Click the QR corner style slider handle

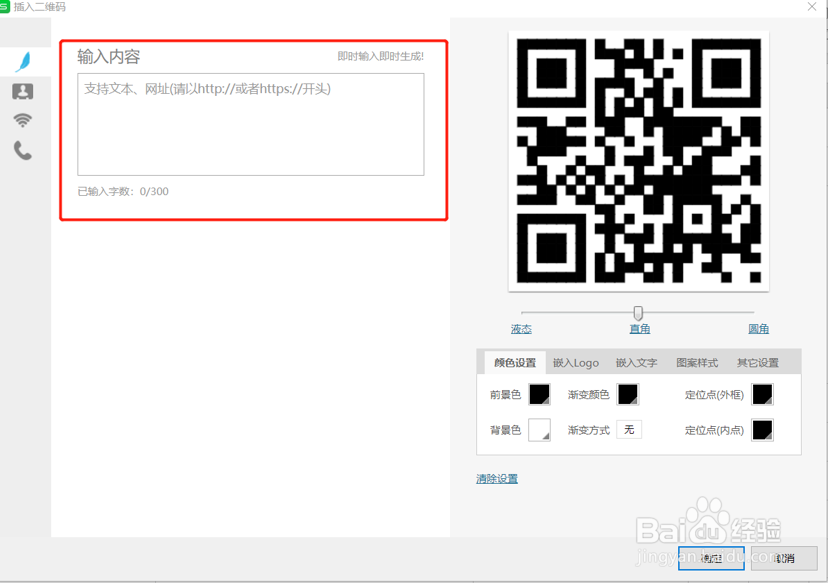point(638,313)
